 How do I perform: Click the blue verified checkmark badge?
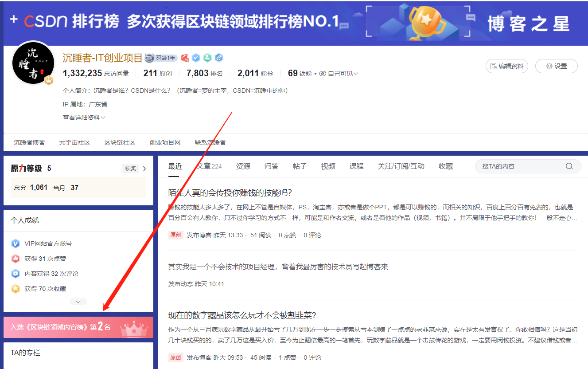click(x=196, y=58)
